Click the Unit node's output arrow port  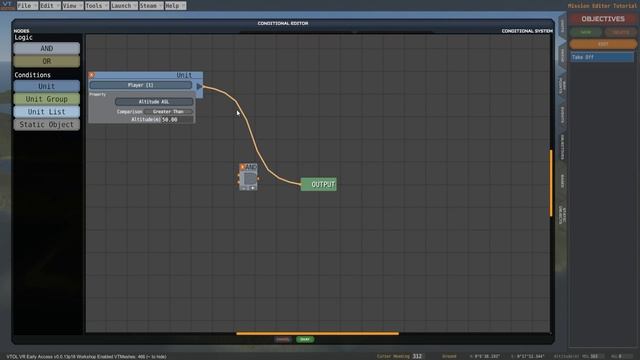pyautogui.click(x=199, y=86)
